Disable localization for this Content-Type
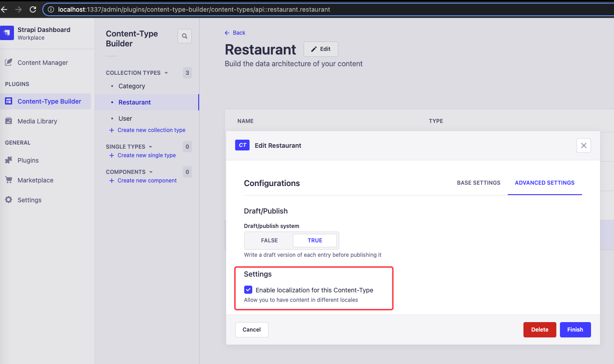The width and height of the screenshot is (614, 364). pos(248,290)
